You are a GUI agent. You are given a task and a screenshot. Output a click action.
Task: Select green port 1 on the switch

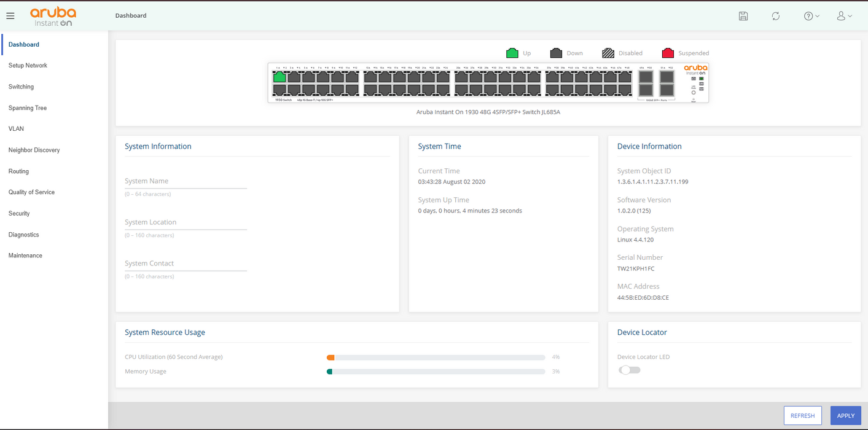pyautogui.click(x=280, y=77)
